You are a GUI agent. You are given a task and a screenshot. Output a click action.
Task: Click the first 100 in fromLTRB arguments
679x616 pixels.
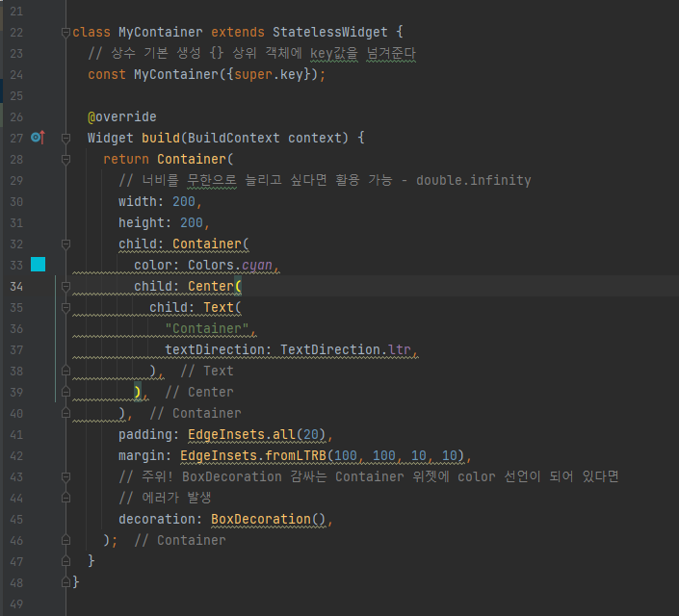[345, 456]
